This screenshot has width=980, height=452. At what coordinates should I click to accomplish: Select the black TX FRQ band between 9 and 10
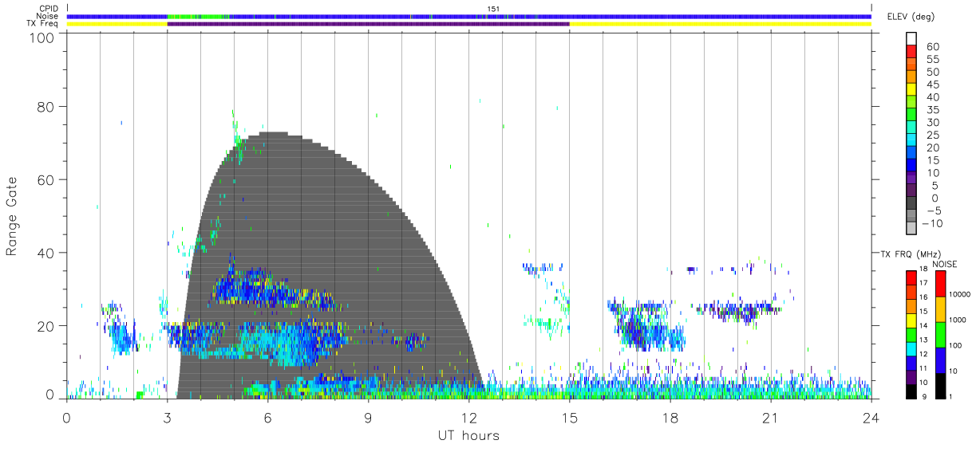click(912, 391)
